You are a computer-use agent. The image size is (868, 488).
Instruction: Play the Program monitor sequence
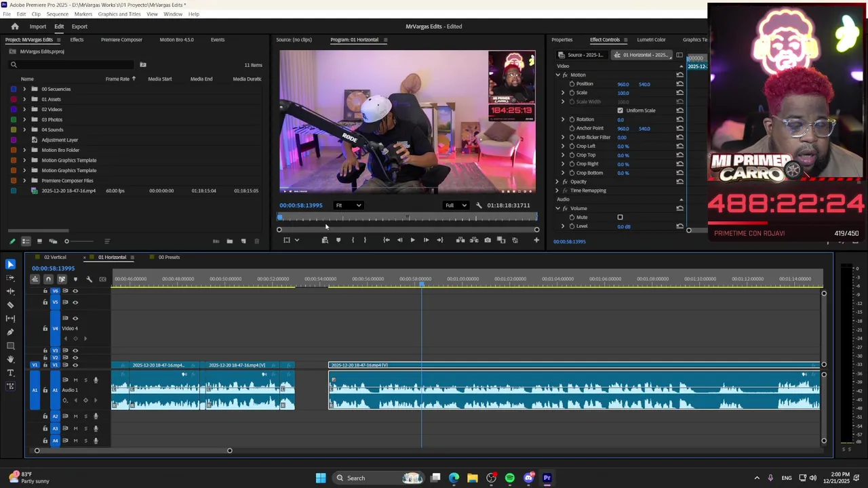(x=412, y=240)
